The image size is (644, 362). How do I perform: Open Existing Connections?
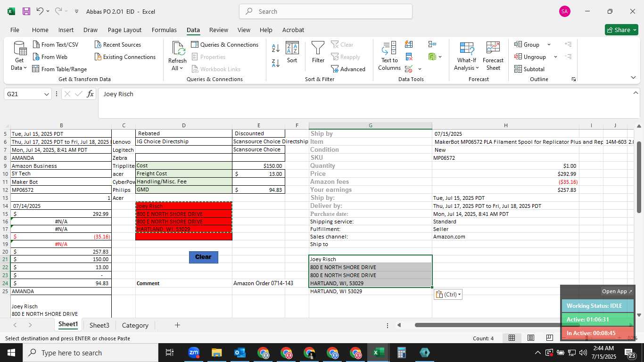[x=125, y=57]
